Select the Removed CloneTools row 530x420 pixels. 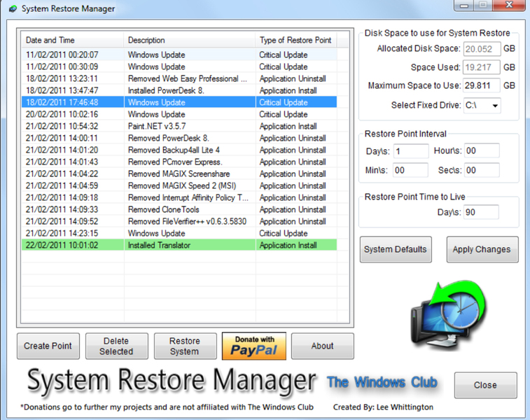click(179, 209)
